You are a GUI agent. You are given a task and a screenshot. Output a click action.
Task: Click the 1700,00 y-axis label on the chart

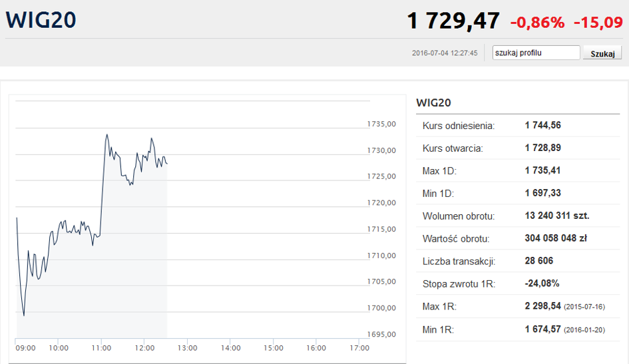381,308
